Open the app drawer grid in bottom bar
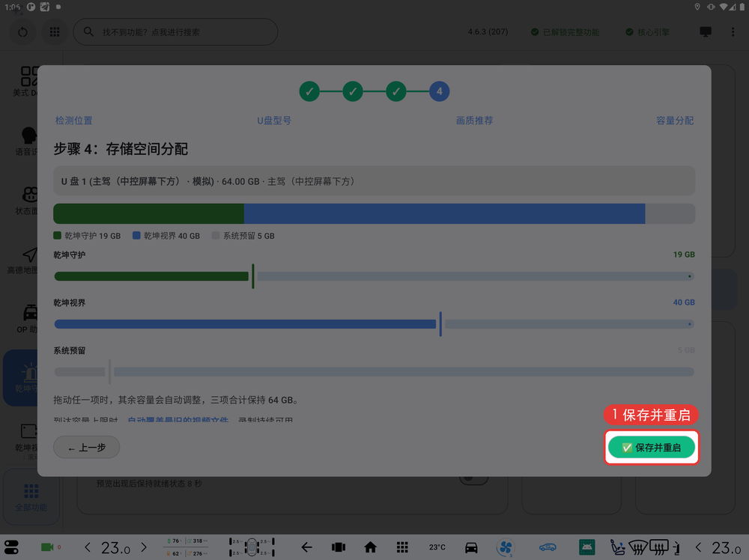Screen dimensions: 749x560 click(402, 547)
